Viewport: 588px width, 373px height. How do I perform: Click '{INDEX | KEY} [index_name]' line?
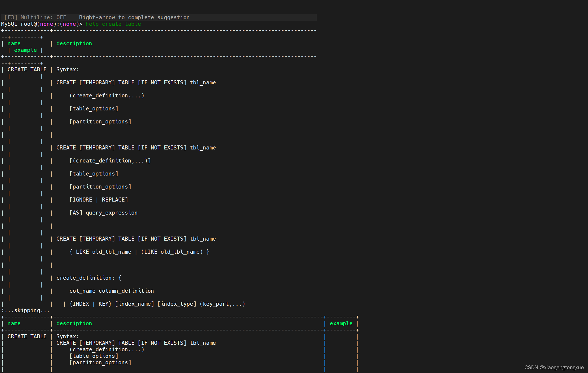point(157,304)
